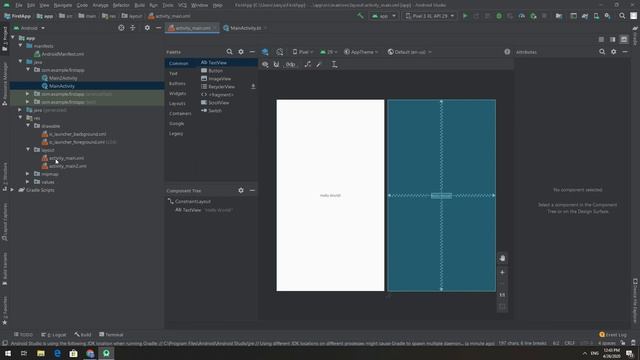Click the default margins 0dp button
This screenshot has height=360, width=640.
pos(290,64)
